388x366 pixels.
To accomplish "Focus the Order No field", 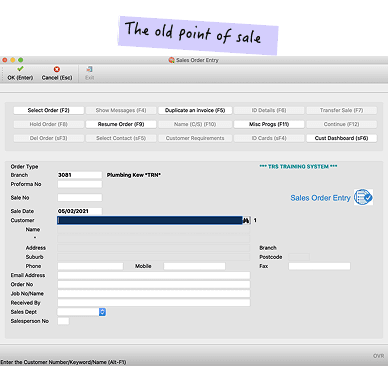I will (154, 284).
